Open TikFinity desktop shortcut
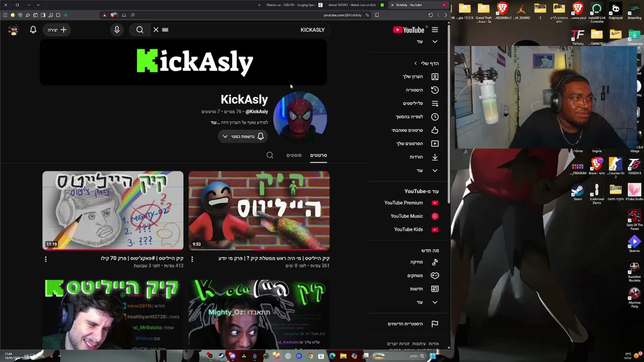This screenshot has height=362, width=644. tap(578, 38)
